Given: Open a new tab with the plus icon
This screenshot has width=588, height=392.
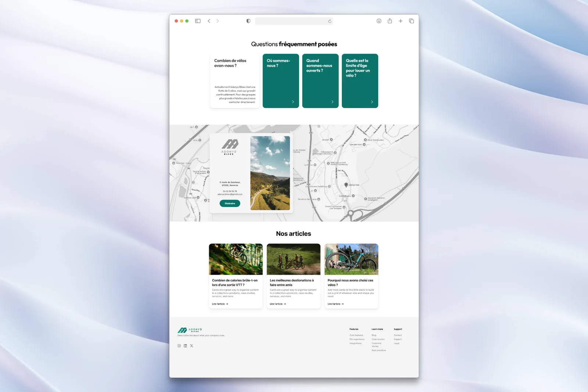Looking at the screenshot, I should (401, 21).
